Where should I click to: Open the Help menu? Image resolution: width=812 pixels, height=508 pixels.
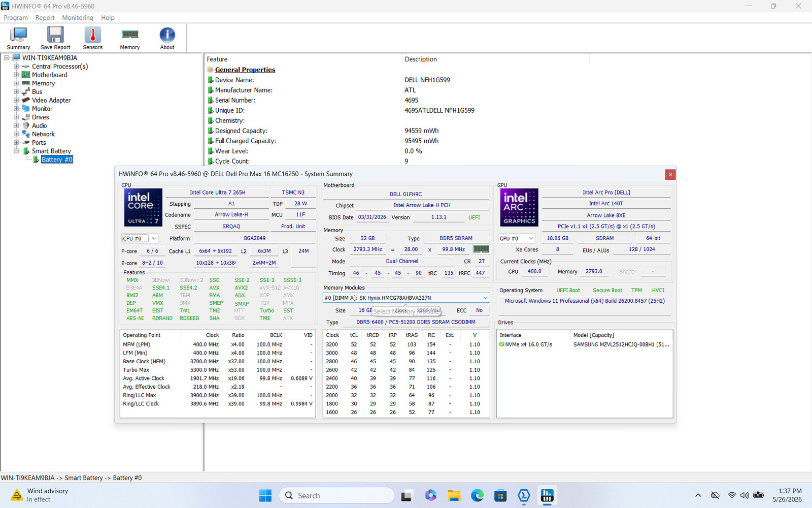click(x=108, y=18)
